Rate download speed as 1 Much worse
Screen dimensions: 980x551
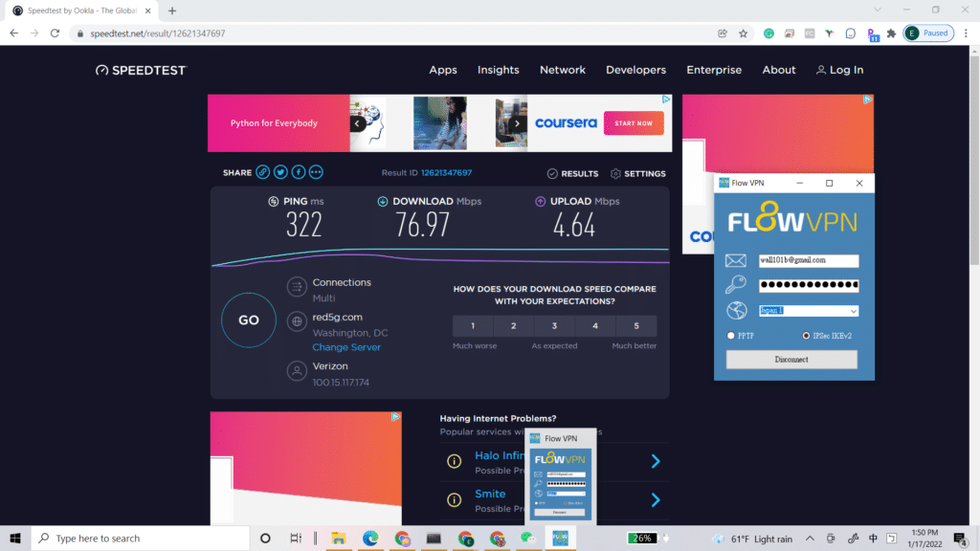pyautogui.click(x=473, y=325)
